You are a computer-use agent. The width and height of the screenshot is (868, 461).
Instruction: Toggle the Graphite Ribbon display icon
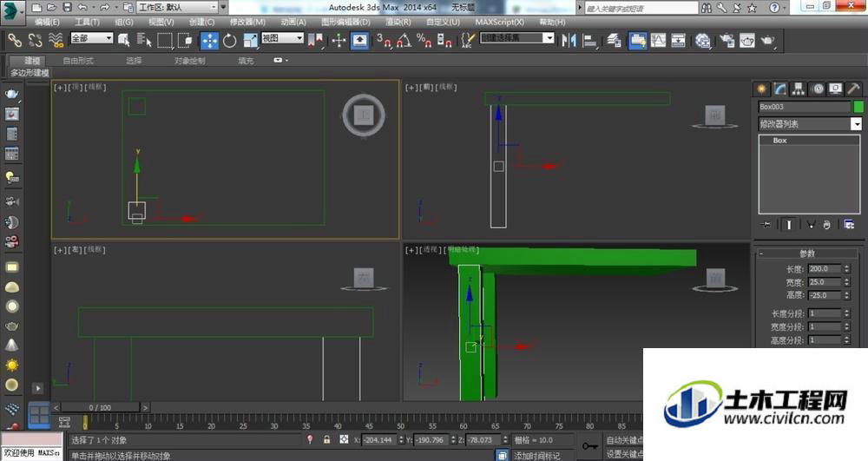coord(638,41)
